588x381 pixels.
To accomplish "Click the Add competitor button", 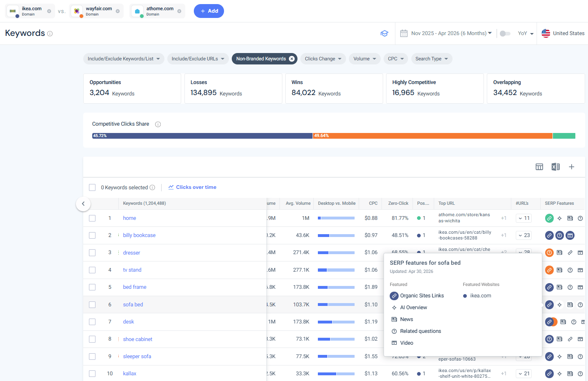I will coord(209,11).
